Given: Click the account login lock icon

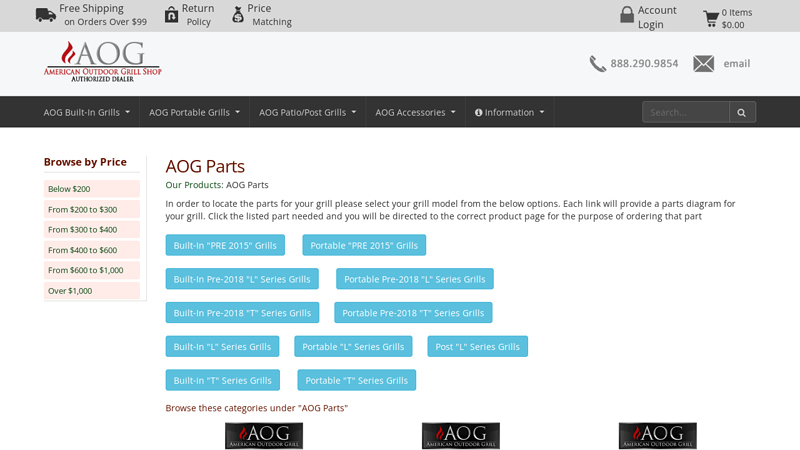Looking at the screenshot, I should point(627,15).
